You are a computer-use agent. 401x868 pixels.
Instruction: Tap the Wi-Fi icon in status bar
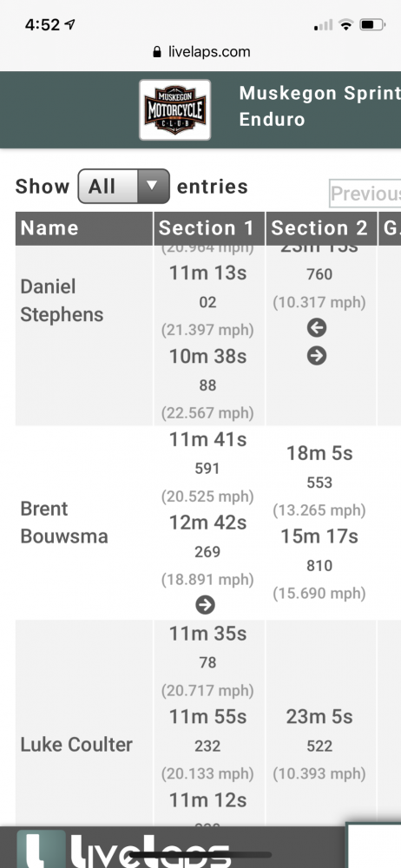[346, 24]
